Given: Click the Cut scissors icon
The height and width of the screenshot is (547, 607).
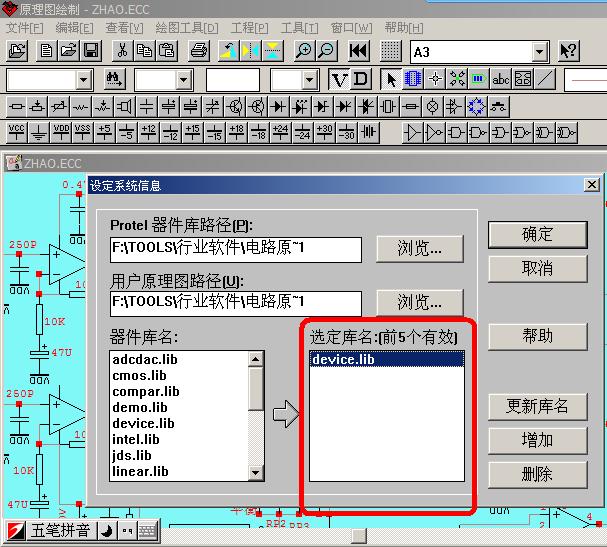Looking at the screenshot, I should (x=122, y=51).
